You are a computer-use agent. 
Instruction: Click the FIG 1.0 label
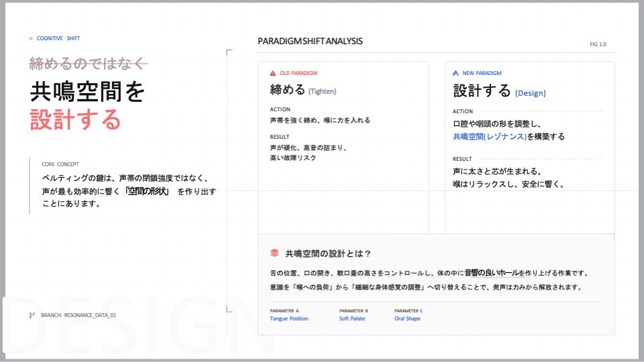[598, 44]
